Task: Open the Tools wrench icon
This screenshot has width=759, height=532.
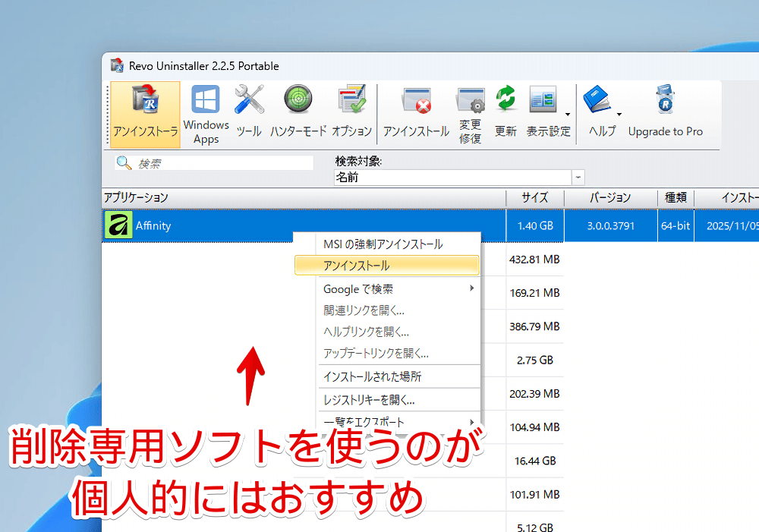Action: point(249,114)
